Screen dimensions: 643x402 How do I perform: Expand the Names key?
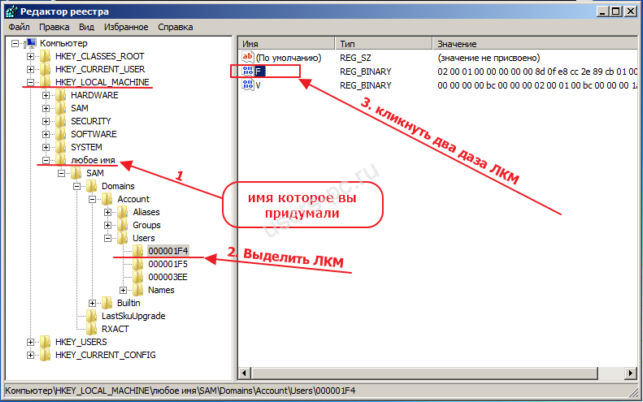click(x=123, y=290)
